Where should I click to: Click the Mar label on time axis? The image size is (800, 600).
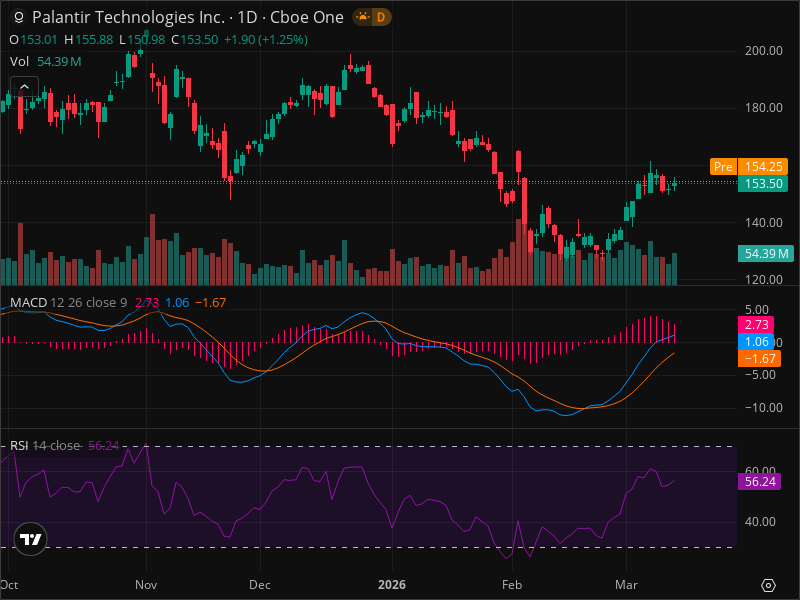(626, 585)
